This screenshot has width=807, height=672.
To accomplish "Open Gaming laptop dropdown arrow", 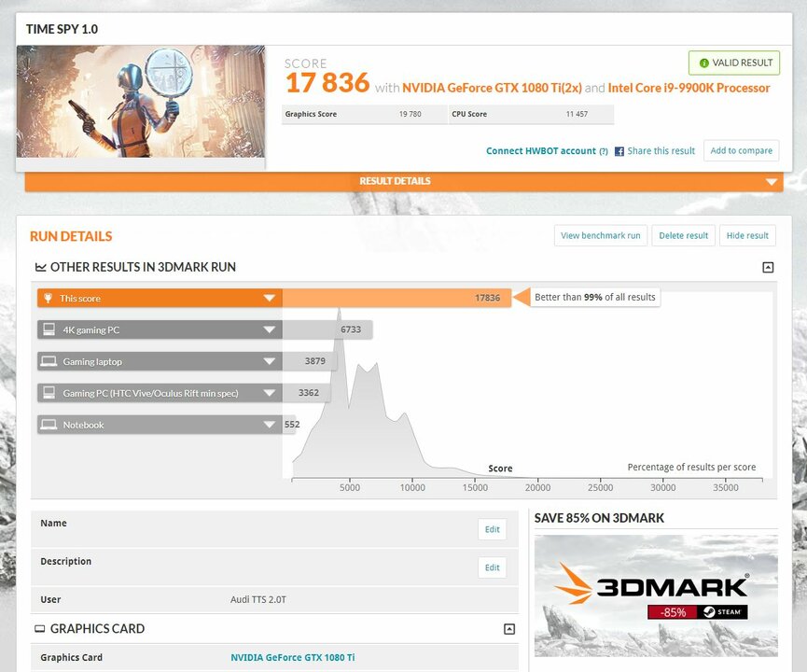I will tap(270, 361).
